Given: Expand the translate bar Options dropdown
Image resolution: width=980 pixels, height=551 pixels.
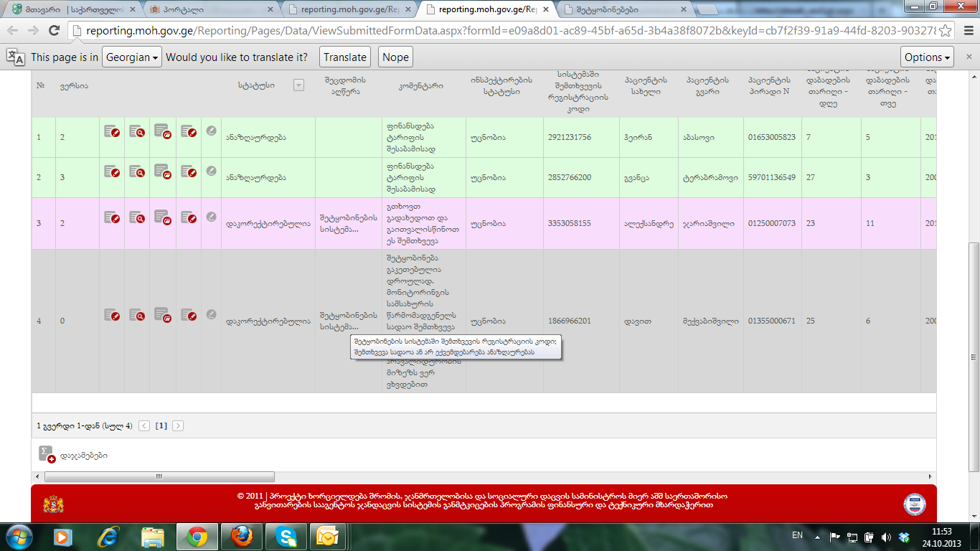Looking at the screenshot, I should tap(927, 57).
